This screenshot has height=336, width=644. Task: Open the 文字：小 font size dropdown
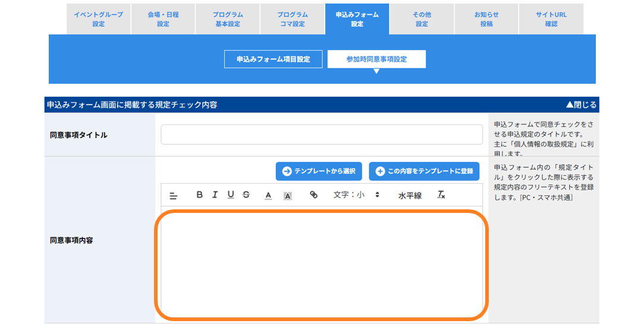(x=356, y=194)
